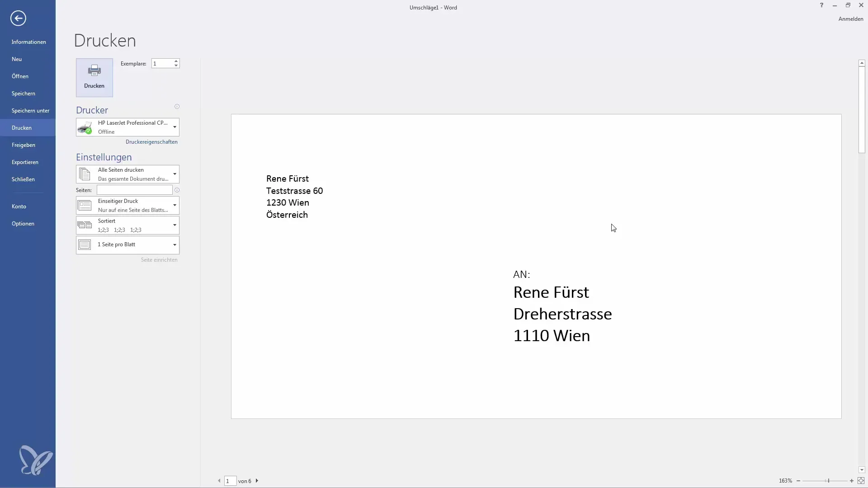The image size is (868, 488).
Task: Click the Sortiert collation icon
Action: pos(85,225)
